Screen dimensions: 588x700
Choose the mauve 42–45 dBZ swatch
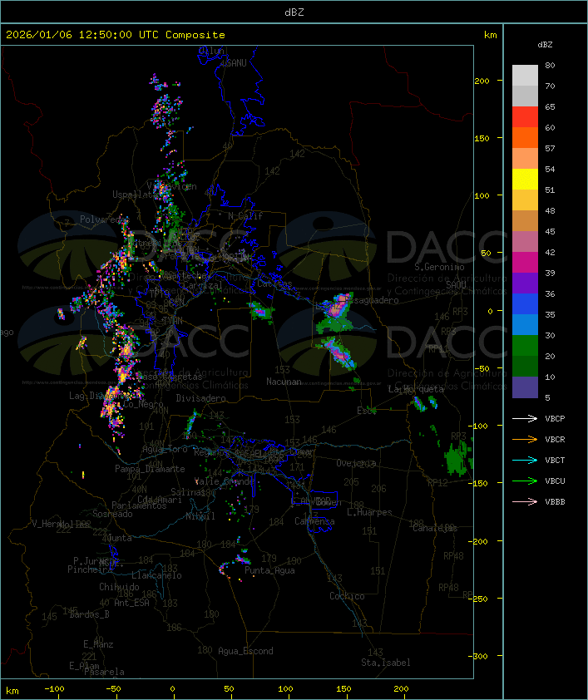tap(525, 242)
